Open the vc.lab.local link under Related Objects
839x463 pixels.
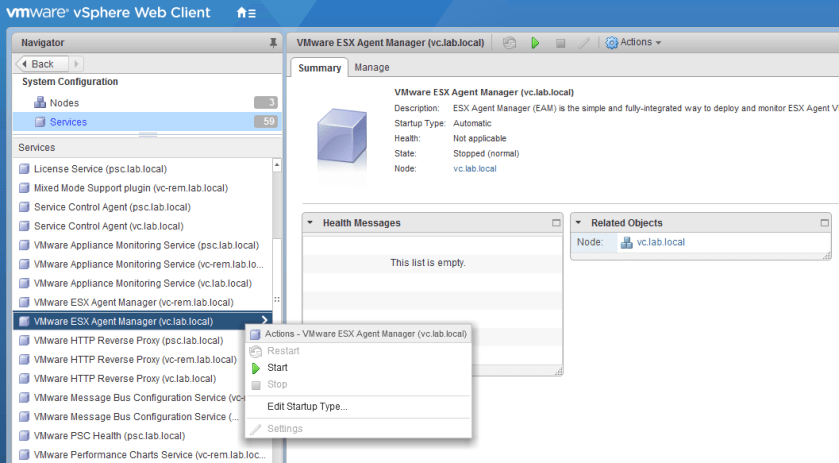660,243
